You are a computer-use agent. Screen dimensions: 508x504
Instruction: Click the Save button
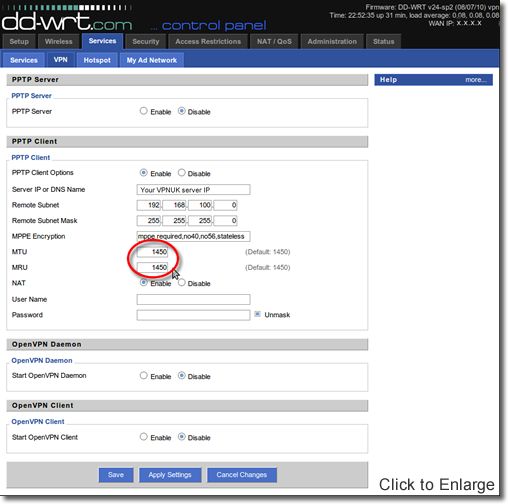click(116, 475)
